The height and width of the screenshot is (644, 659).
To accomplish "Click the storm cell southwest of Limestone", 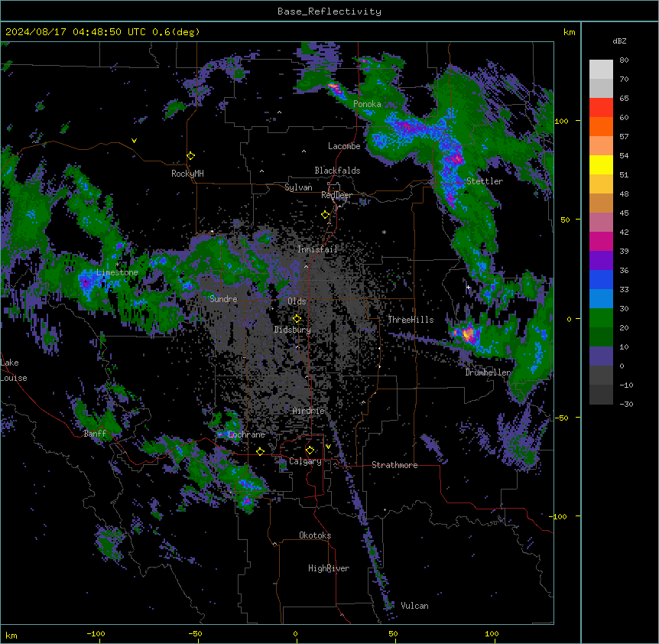I will coord(86,282).
